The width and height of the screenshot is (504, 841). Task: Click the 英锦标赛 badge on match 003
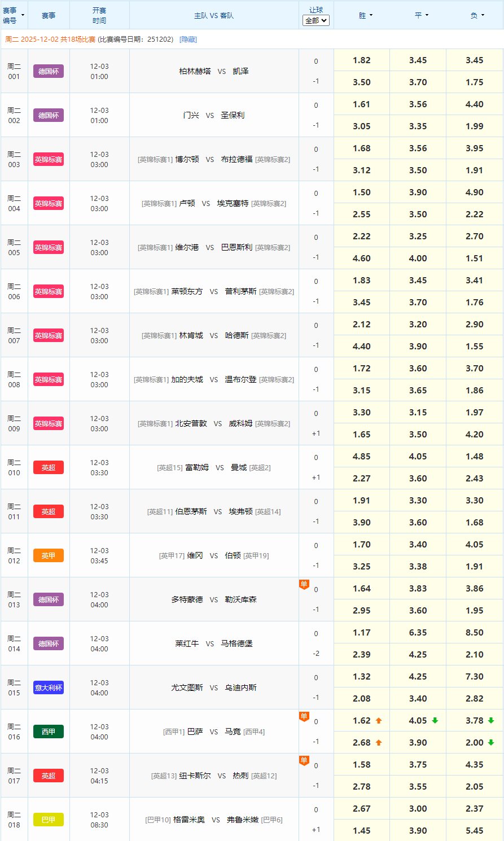49,159
